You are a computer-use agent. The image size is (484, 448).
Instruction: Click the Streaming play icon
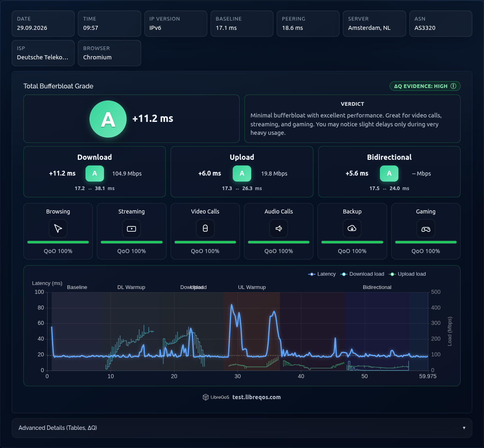pos(131,228)
